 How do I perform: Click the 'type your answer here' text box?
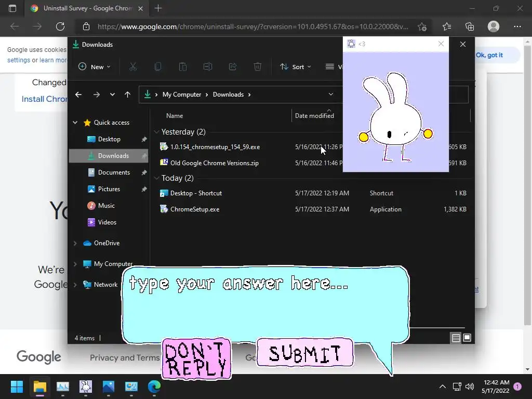pyautogui.click(x=264, y=304)
